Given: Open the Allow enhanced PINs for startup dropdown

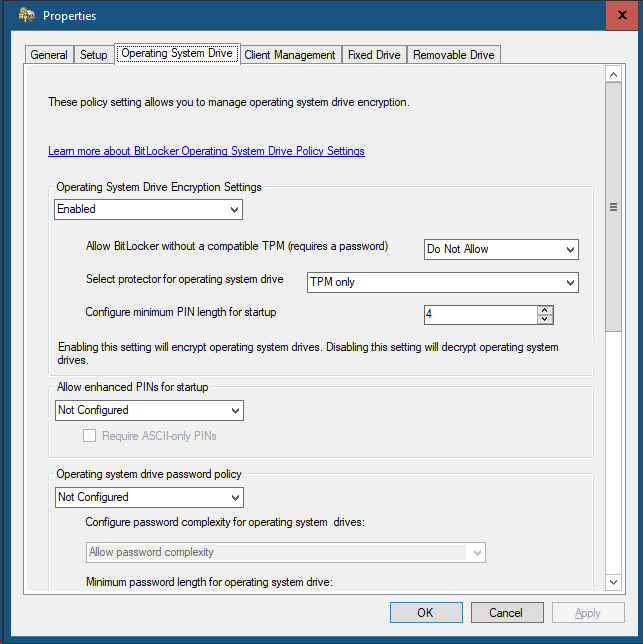Looking at the screenshot, I should coord(149,410).
